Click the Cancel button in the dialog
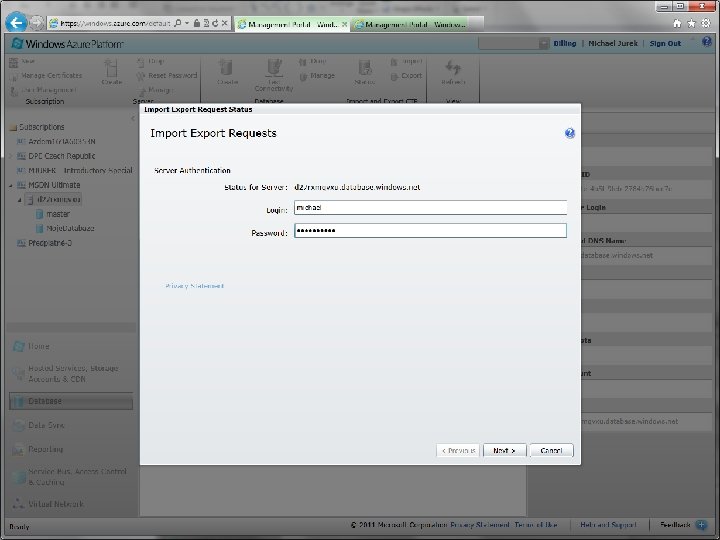 pyautogui.click(x=551, y=450)
